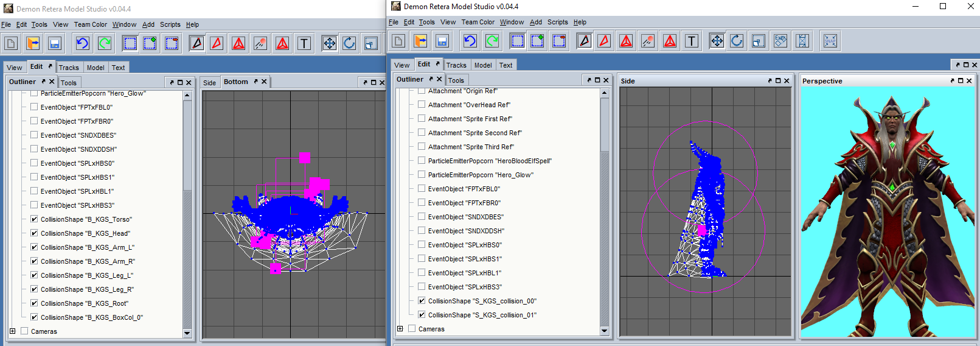This screenshot has width=980, height=346.
Task: Select the Move tool in right window
Action: [x=717, y=41]
